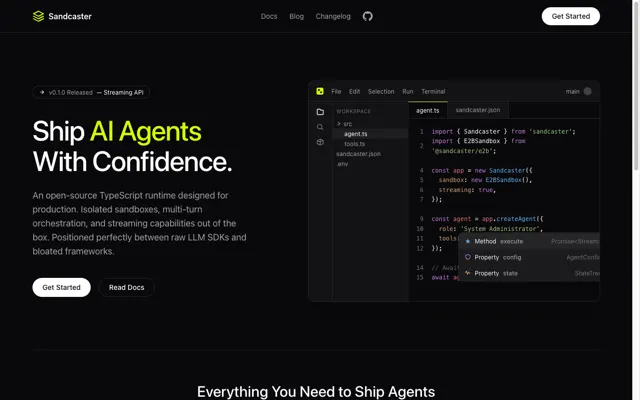Image resolution: width=640 pixels, height=400 pixels.
Task: Open the Terminal menu in editor mockup
Action: pyautogui.click(x=433, y=91)
